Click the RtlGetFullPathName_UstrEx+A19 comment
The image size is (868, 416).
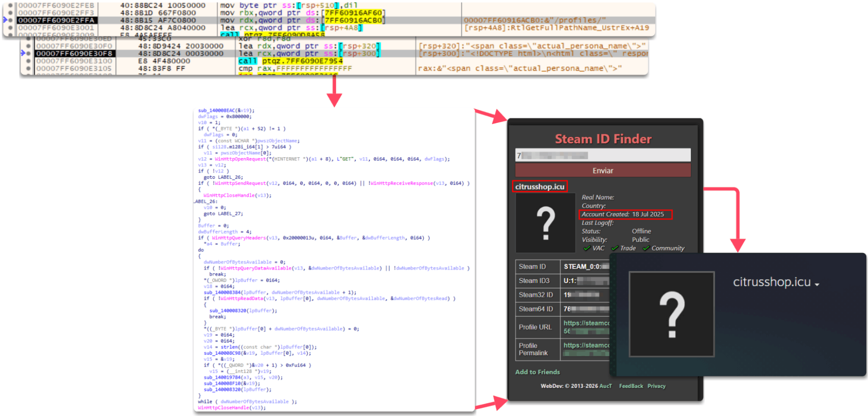tap(556, 28)
